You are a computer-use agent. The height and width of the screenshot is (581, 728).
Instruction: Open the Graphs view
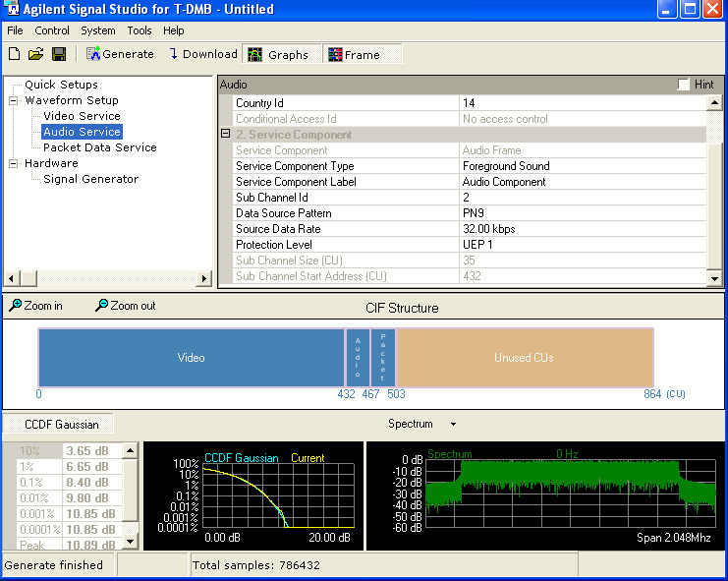point(282,54)
